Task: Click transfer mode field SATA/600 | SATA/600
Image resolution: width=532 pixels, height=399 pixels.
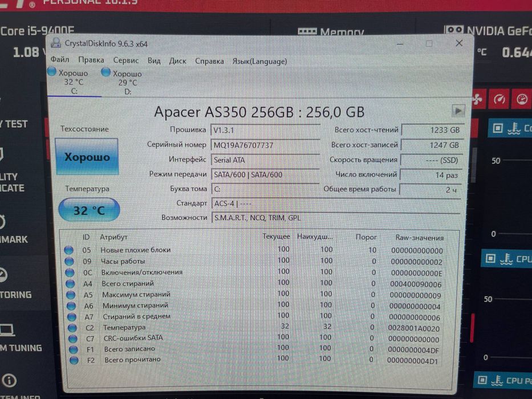Action: 265,174
